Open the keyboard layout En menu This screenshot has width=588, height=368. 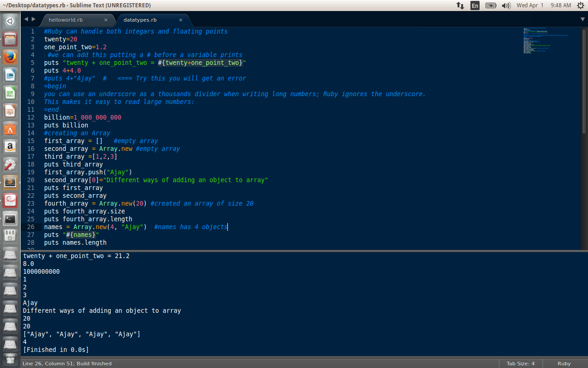[x=475, y=6]
